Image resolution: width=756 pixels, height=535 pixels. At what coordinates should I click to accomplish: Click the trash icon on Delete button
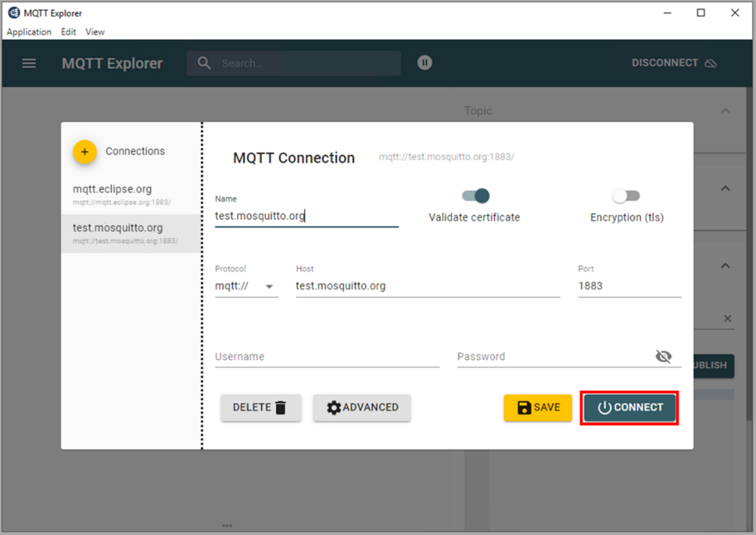(280, 407)
